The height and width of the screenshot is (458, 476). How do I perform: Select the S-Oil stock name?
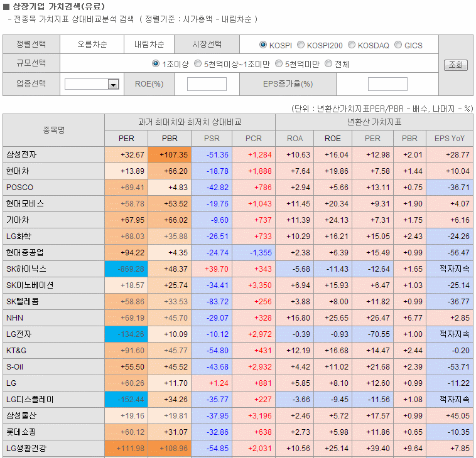tap(14, 367)
